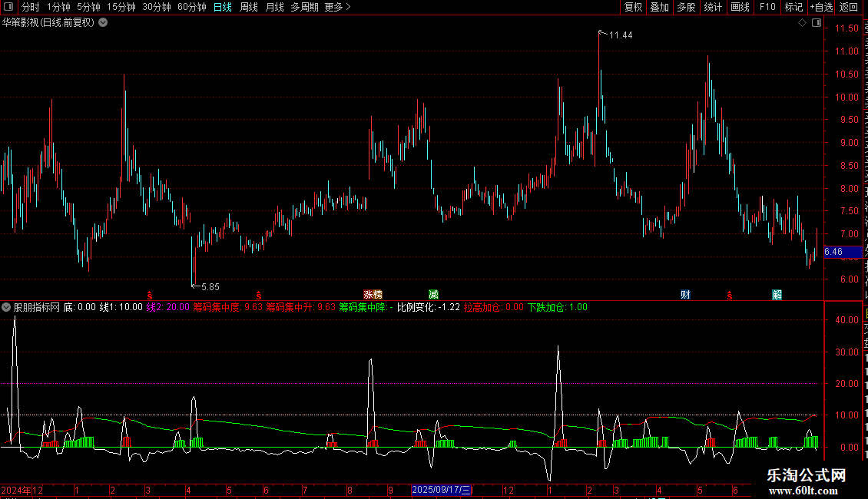Image resolution: width=868 pixels, height=499 pixels.
Task: Click the 下跌加仓: 1.00 indicator label
Action: (558, 307)
